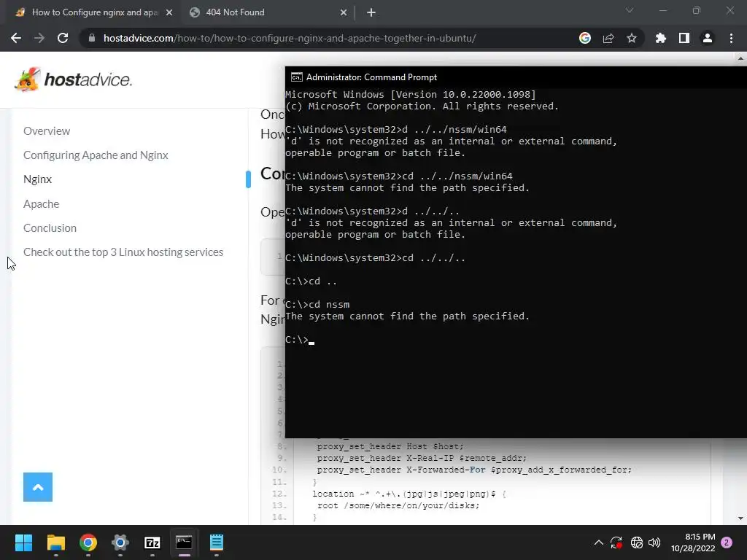Open the Chrome profile avatar
The width and height of the screenshot is (747, 560).
coord(707,38)
